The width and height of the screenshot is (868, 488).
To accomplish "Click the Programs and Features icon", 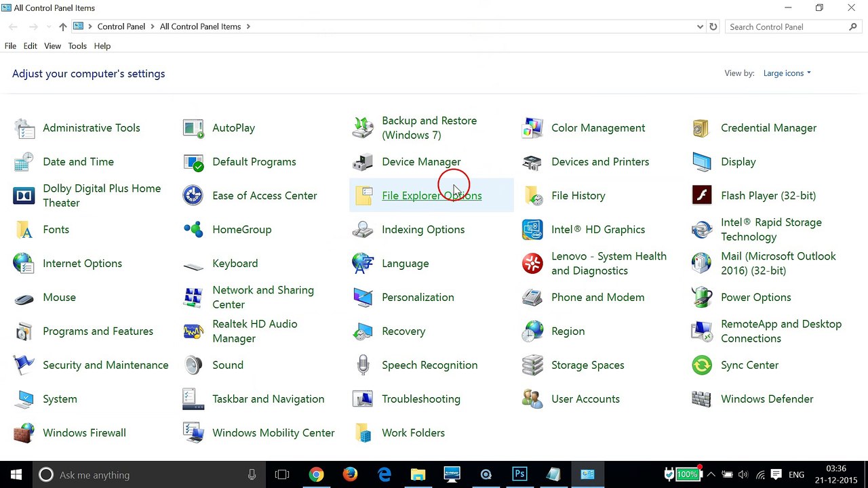I will pyautogui.click(x=24, y=331).
